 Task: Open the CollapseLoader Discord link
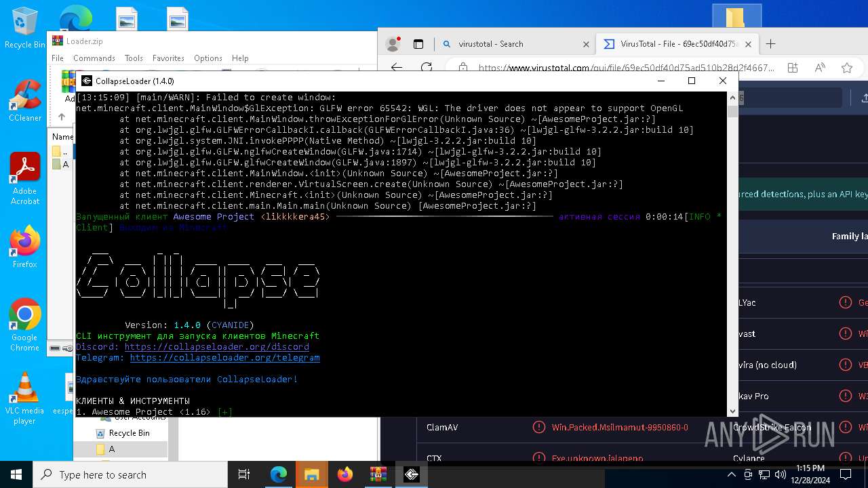point(217,346)
